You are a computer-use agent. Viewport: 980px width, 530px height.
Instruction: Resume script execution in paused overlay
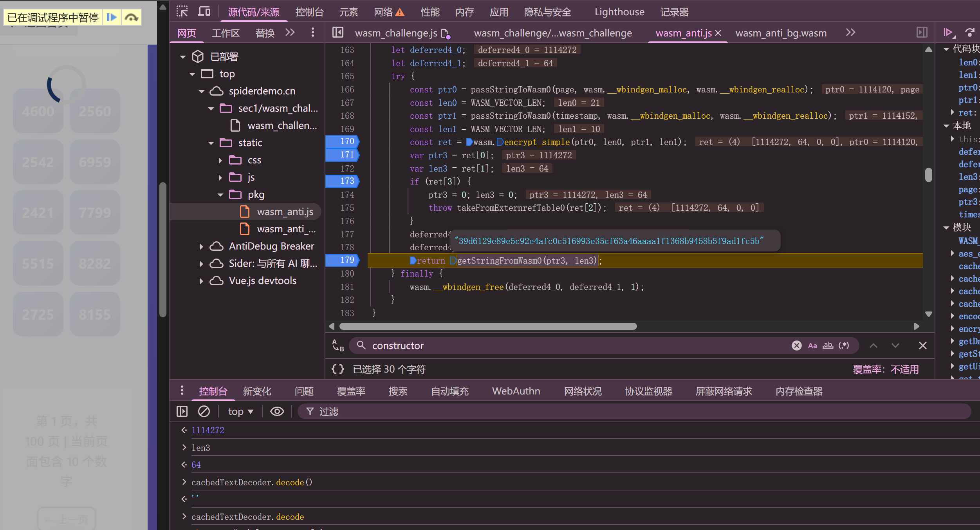click(x=112, y=17)
